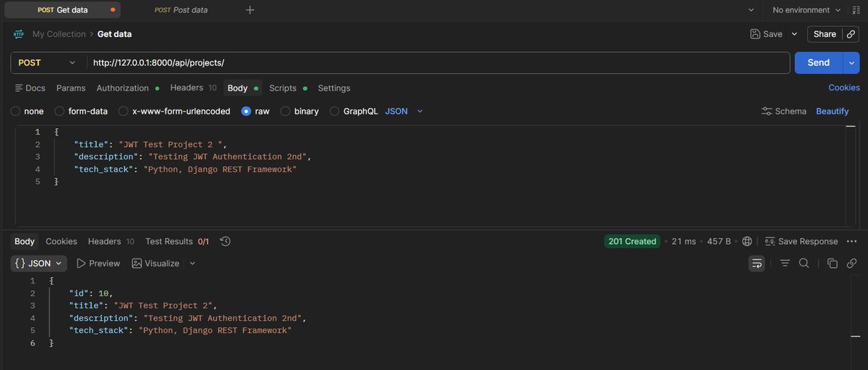Open the request Headers 10 tab
868x370 pixels.
coord(193,88)
